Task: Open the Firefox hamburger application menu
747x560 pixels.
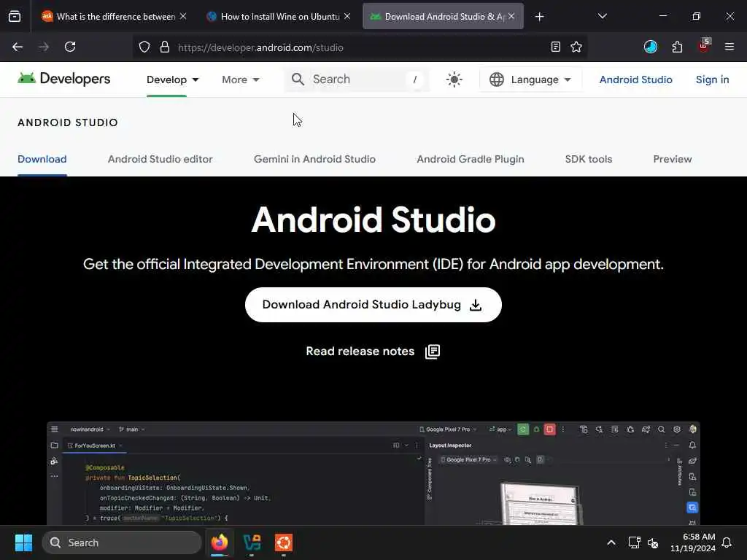Action: [x=729, y=47]
